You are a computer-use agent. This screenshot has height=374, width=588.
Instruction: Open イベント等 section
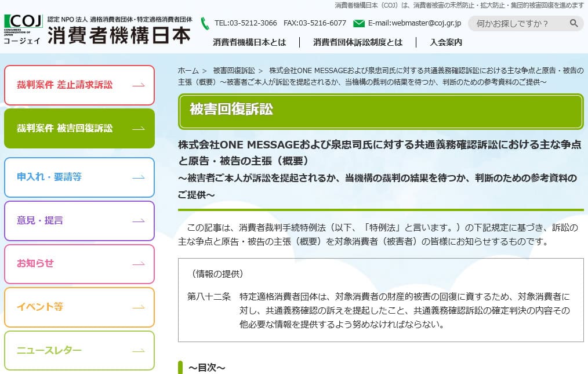point(79,307)
